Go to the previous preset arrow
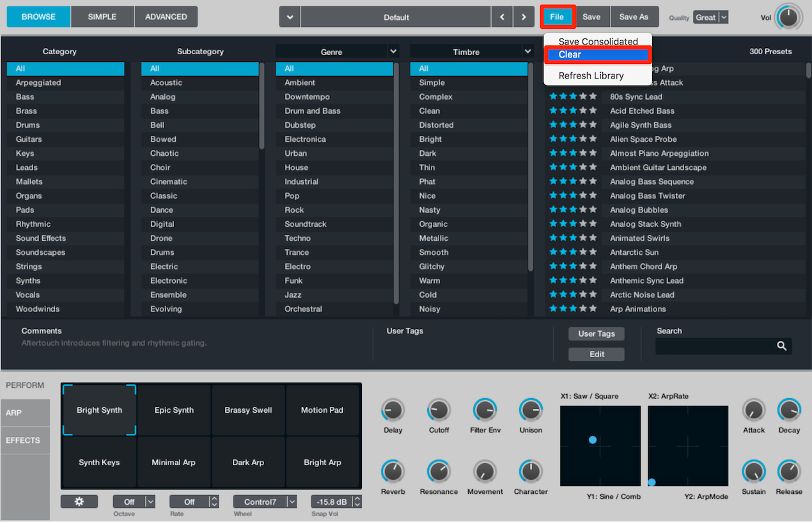This screenshot has height=522, width=812. 502,17
